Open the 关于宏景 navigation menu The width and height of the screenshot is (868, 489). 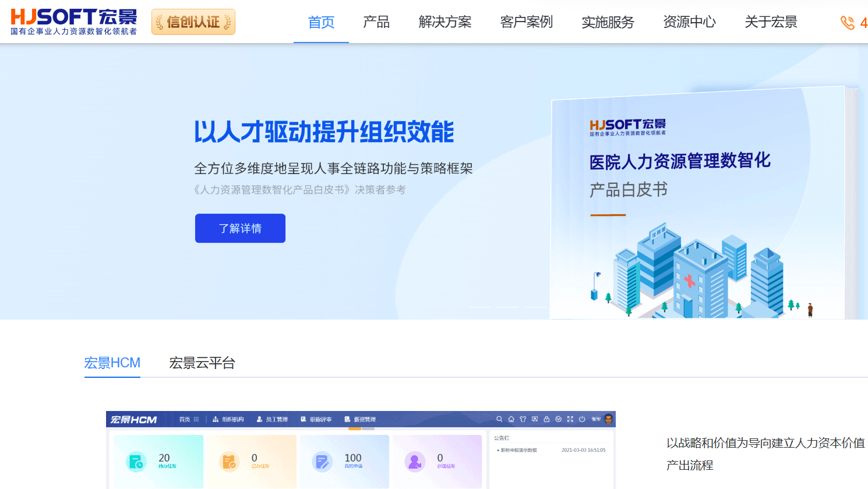coord(771,22)
